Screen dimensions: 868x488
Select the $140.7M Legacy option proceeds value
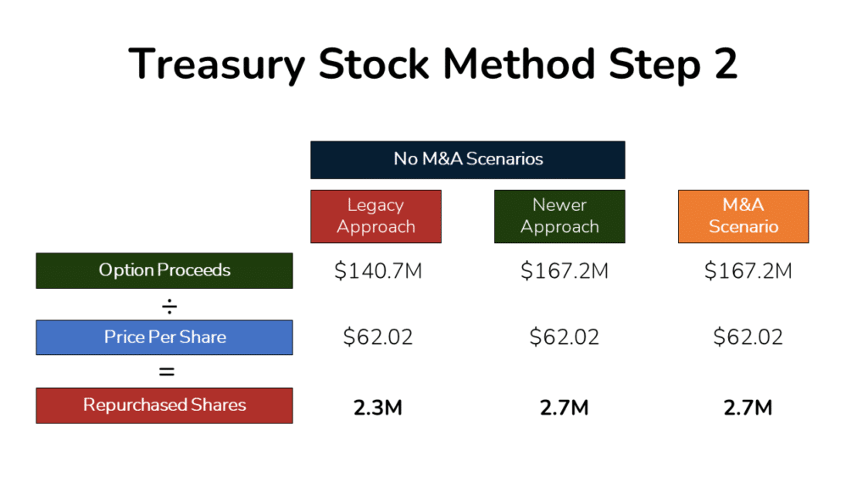point(378,271)
